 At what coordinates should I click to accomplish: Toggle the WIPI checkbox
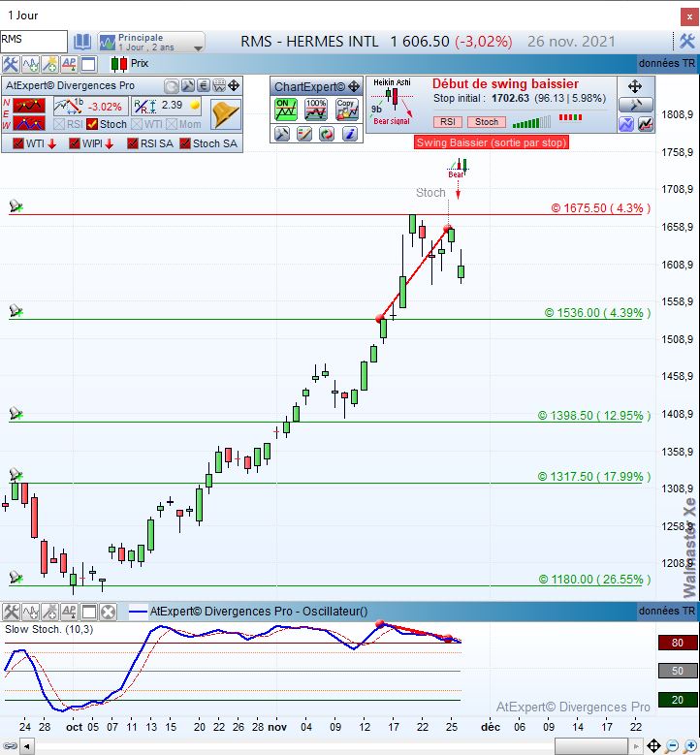(75, 143)
